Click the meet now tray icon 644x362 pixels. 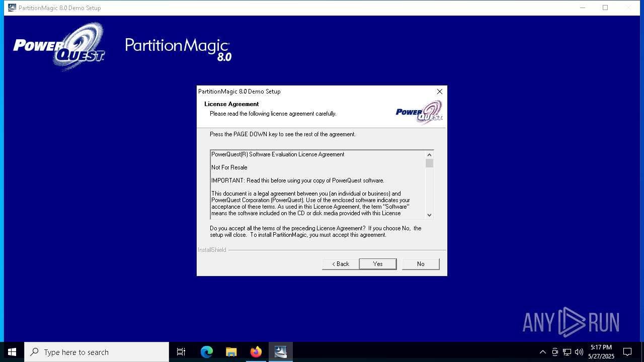555,352
